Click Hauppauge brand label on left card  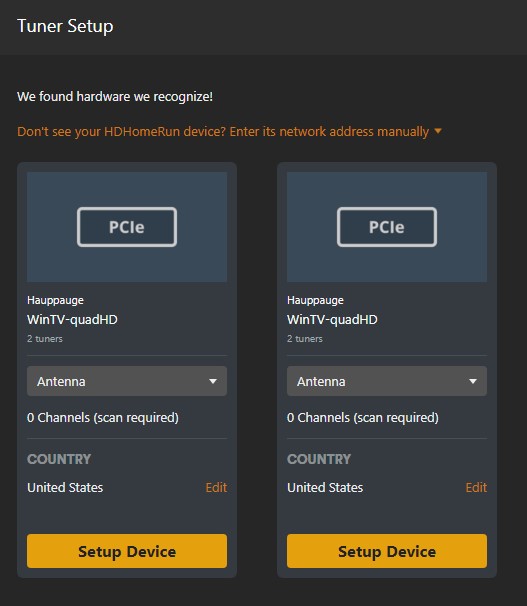pos(55,300)
